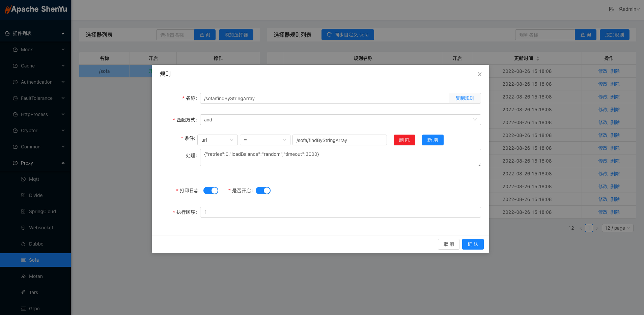Open the '=' operator dropdown
The height and width of the screenshot is (315, 644).
click(x=265, y=140)
